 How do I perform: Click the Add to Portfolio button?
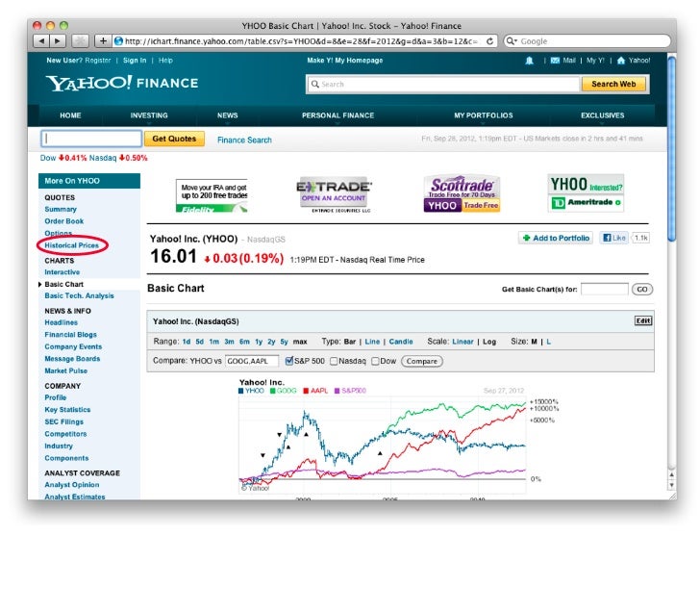[x=556, y=238]
